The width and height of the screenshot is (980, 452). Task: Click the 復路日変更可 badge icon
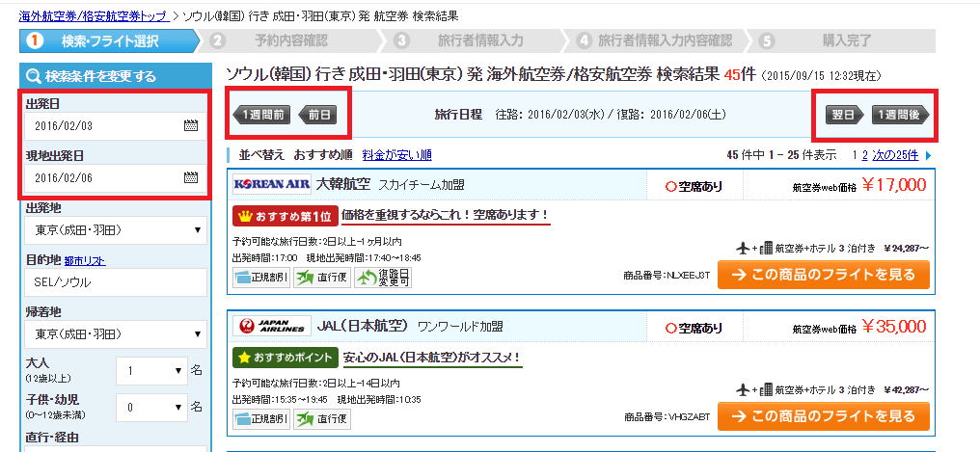coord(383,277)
